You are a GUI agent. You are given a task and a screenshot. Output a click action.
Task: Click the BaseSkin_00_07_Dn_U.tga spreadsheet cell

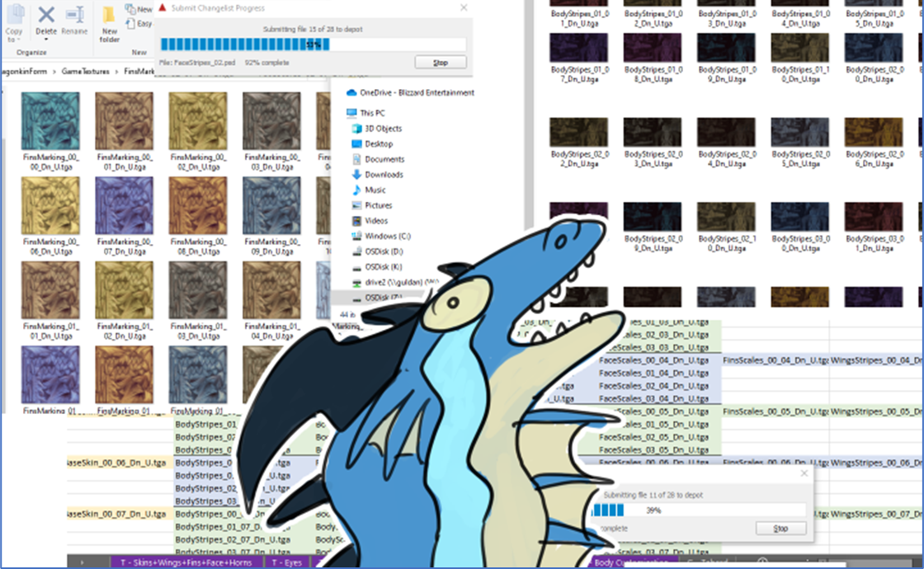pos(116,515)
